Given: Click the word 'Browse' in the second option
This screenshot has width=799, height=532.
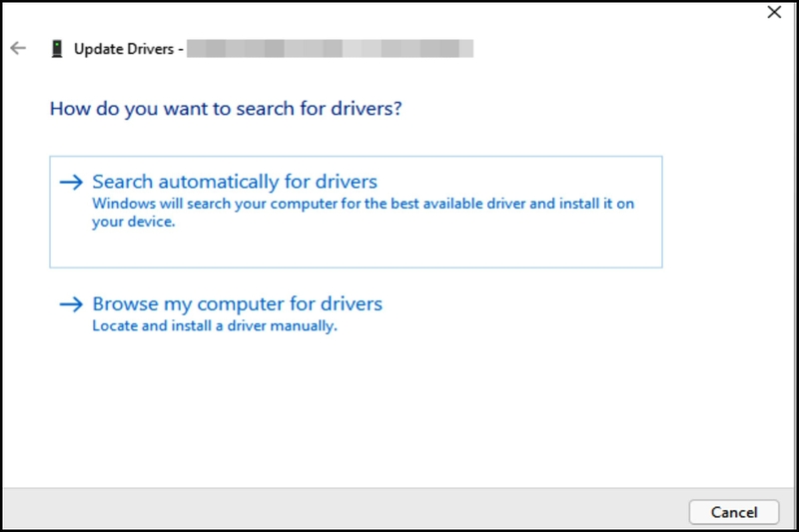Looking at the screenshot, I should pyautogui.click(x=124, y=303).
